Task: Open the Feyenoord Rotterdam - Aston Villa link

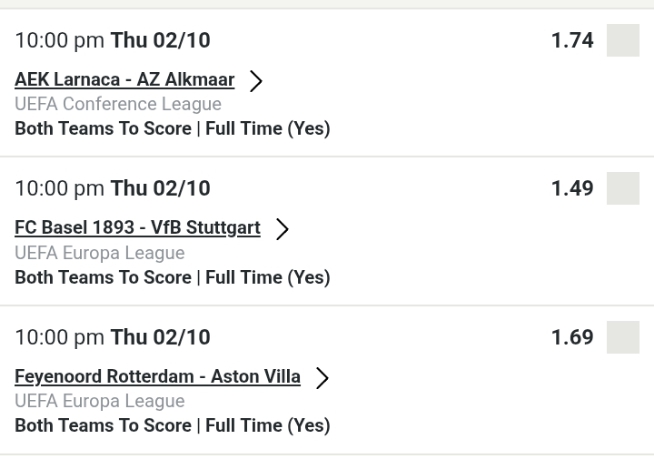Action: point(157,376)
